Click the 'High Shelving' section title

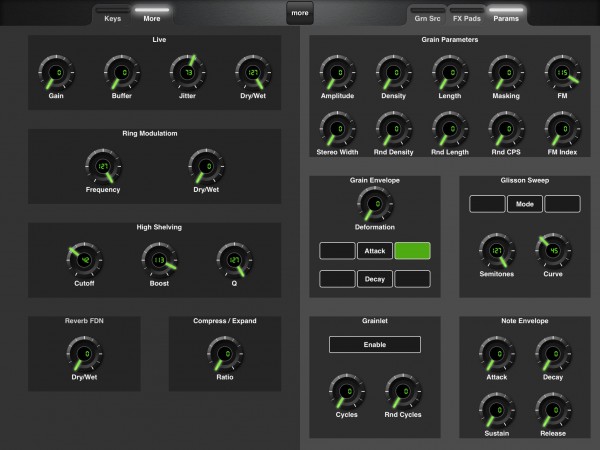(159, 227)
